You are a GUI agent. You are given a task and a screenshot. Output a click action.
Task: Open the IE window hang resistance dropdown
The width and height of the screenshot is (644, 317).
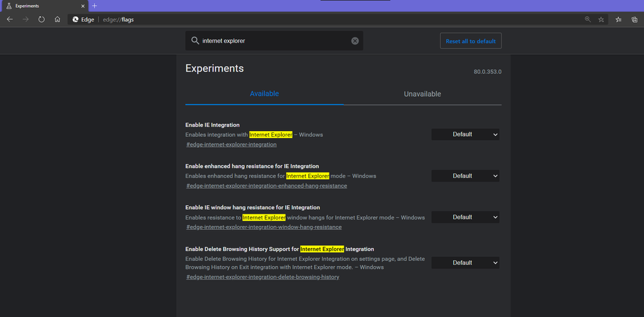pyautogui.click(x=465, y=217)
